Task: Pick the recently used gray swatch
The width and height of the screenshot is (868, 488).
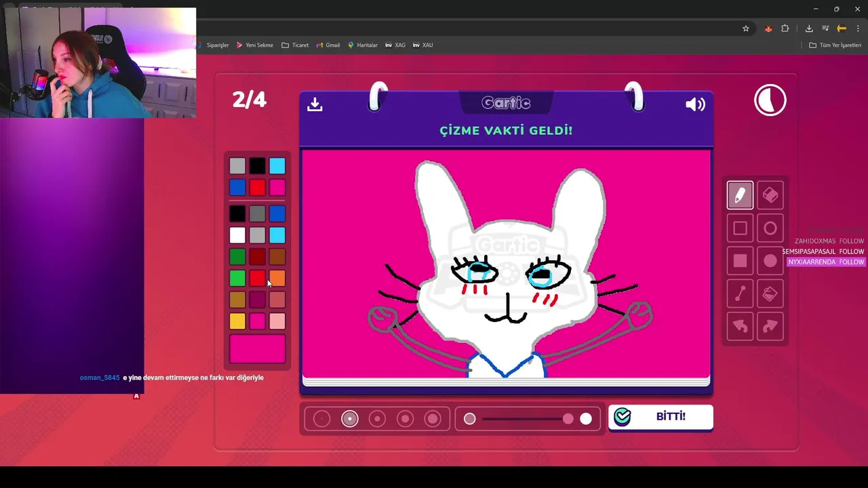Action: [x=237, y=166]
